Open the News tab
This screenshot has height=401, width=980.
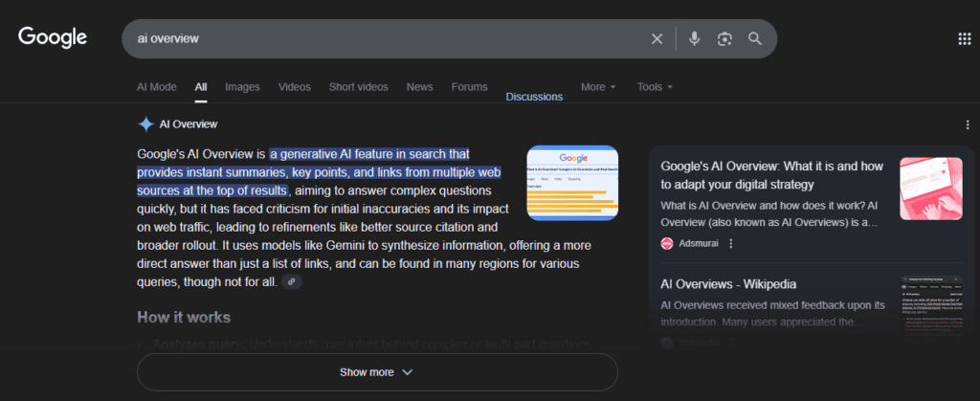pos(419,87)
